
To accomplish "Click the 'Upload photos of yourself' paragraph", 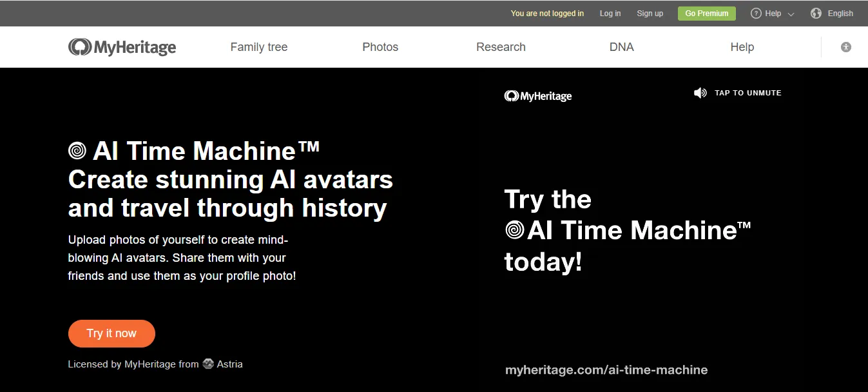I will coord(182,258).
